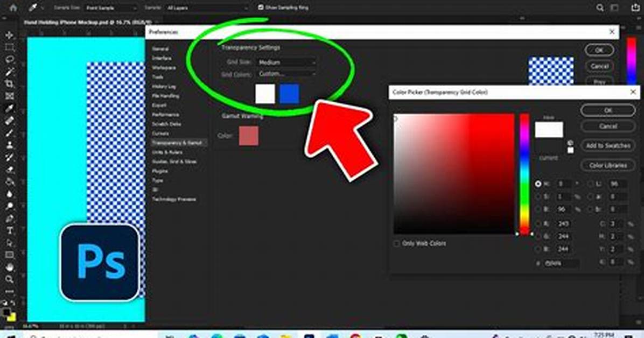Select the Path Selection tool
The width and height of the screenshot is (644, 338).
pos(10,243)
